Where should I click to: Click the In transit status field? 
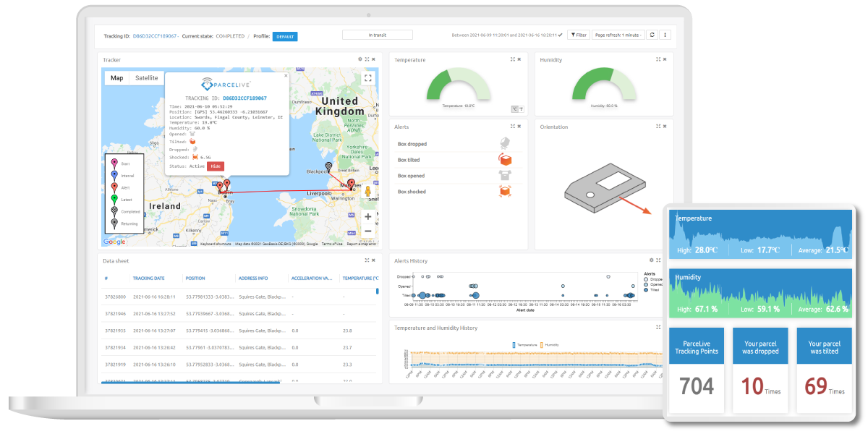click(x=377, y=34)
